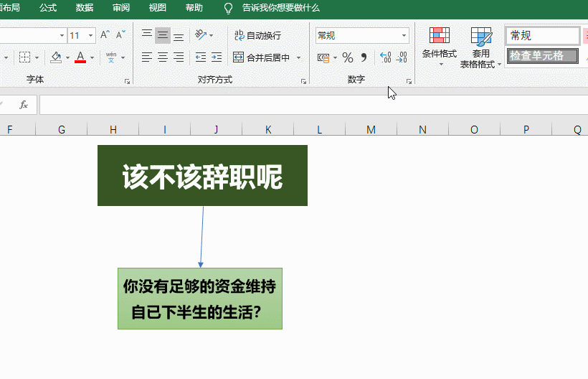Image resolution: width=588 pixels, height=379 pixels.
Task: Click 合并后居中 merge and center
Action: click(262, 57)
